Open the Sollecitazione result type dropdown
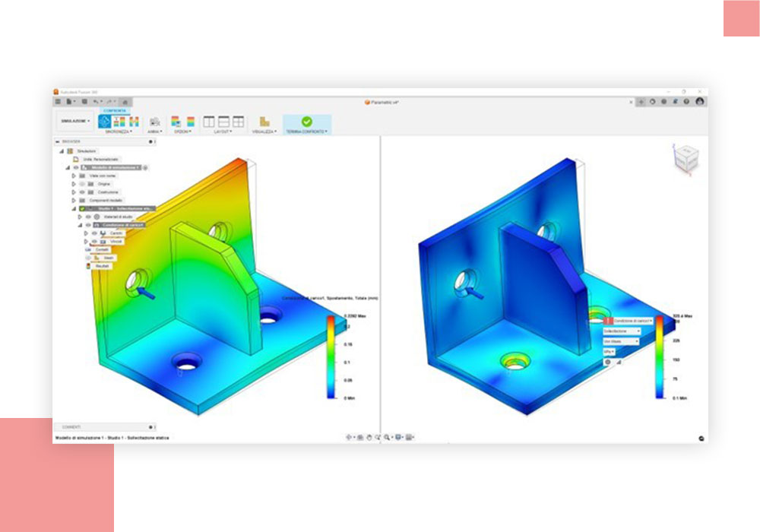The height and width of the screenshot is (532, 760). coord(622,331)
